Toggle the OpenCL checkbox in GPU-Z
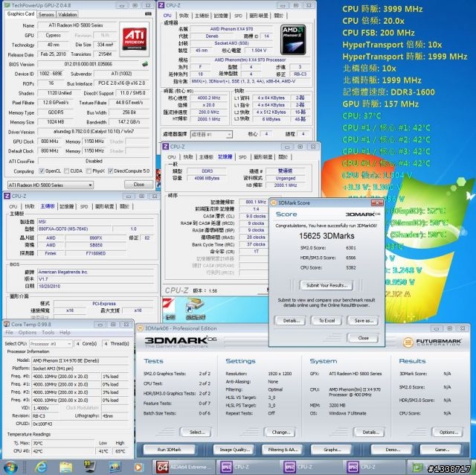 pyautogui.click(x=42, y=170)
